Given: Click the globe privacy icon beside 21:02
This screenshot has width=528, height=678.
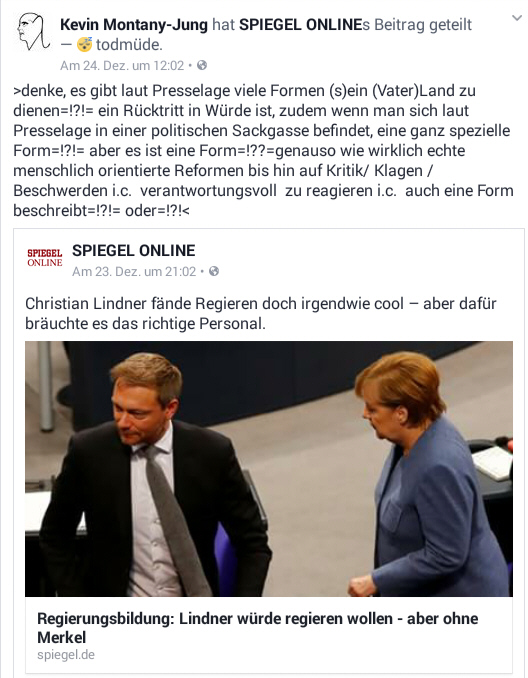Looking at the screenshot, I should (214, 271).
